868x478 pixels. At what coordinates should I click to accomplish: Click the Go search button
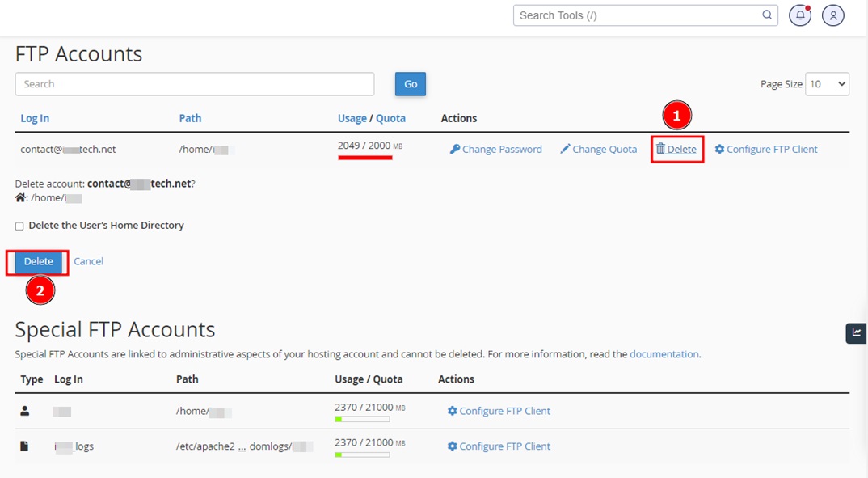point(411,84)
